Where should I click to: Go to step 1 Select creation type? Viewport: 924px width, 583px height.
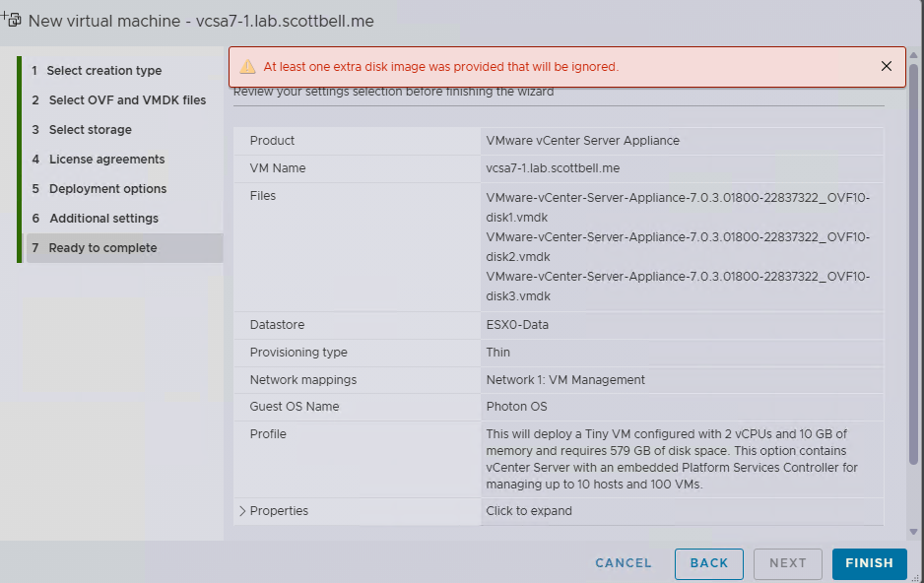(x=104, y=71)
